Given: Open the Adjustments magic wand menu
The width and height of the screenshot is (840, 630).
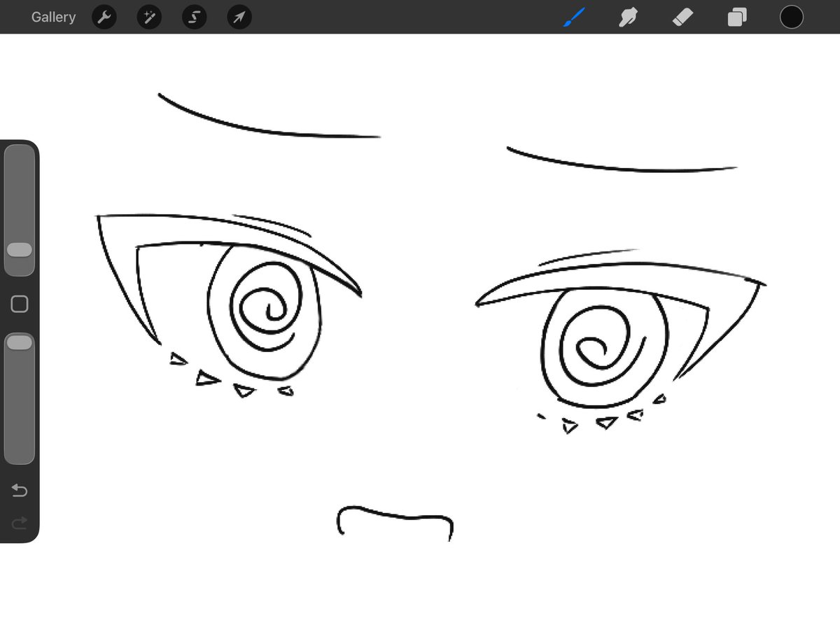Looking at the screenshot, I should (149, 17).
